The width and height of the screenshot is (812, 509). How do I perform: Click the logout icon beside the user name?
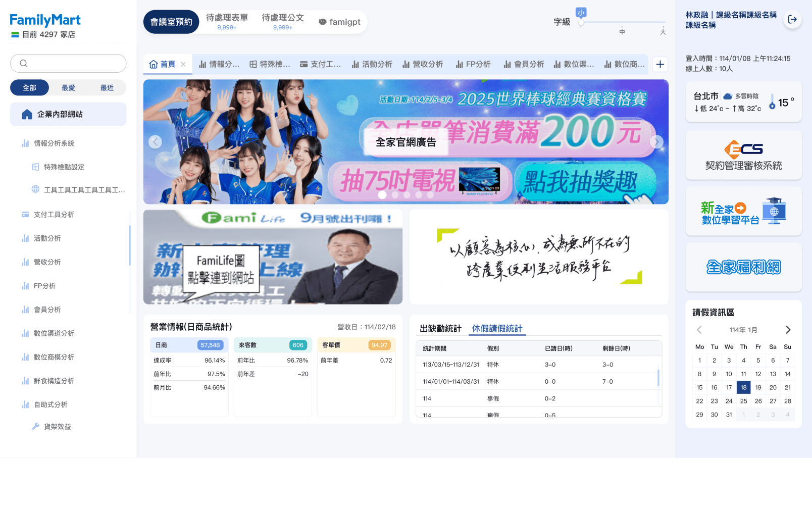coord(792,20)
